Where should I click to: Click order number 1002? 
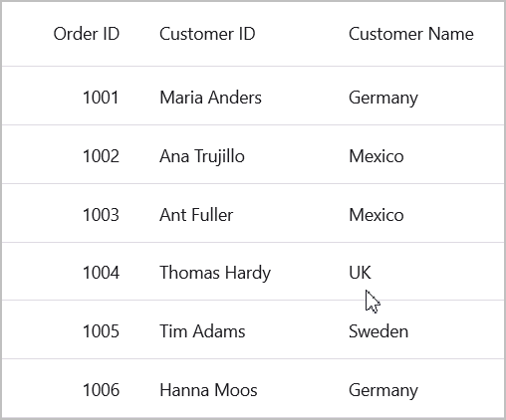coord(101,156)
